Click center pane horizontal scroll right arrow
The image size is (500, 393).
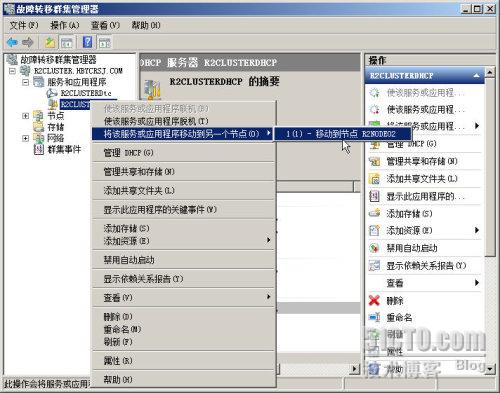355,369
